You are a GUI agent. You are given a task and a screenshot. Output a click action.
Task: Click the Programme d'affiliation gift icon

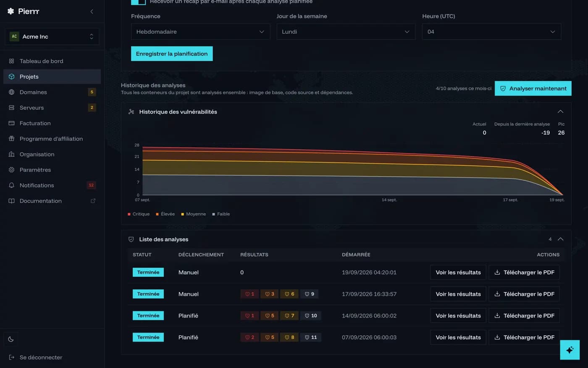tap(11, 139)
